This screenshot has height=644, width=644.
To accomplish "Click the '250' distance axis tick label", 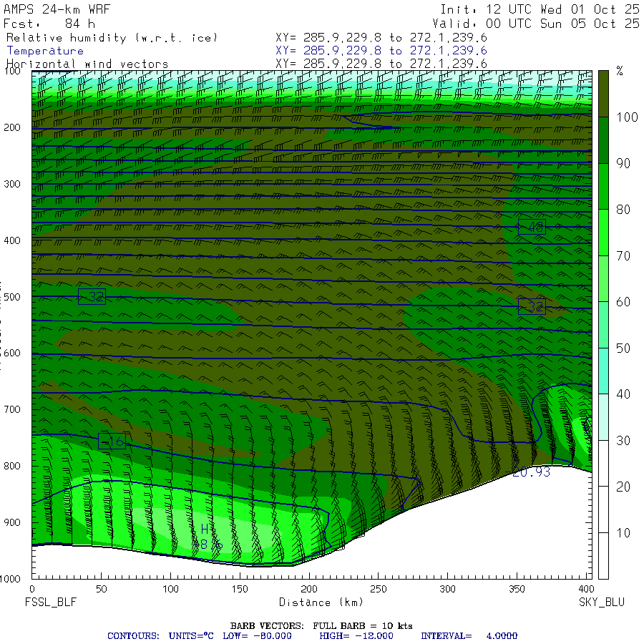I will click(379, 589).
